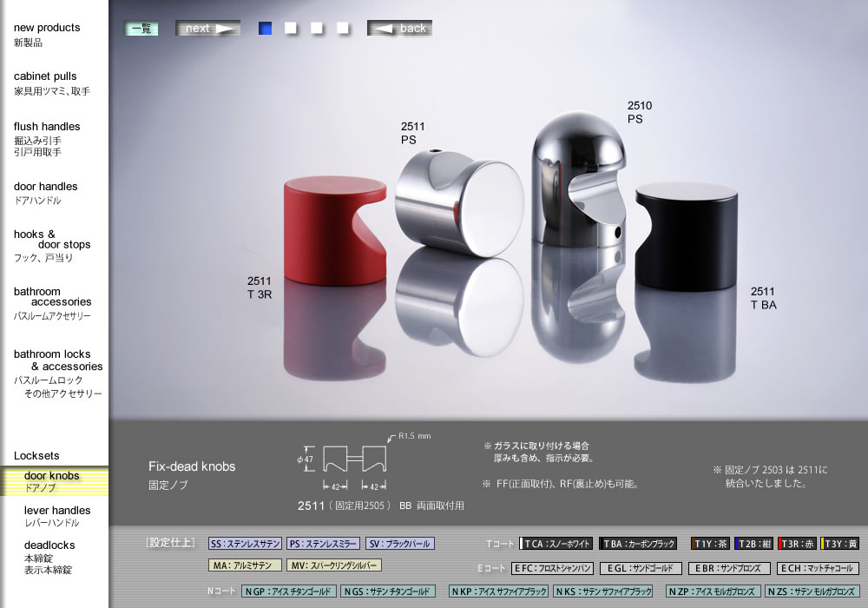Viewport: 868px width, 608px height.
Task: Open the deadlocks page
Action: (49, 557)
